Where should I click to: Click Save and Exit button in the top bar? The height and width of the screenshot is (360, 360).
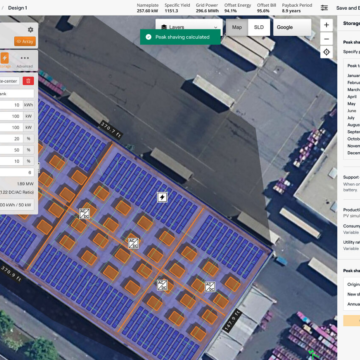(x=348, y=8)
